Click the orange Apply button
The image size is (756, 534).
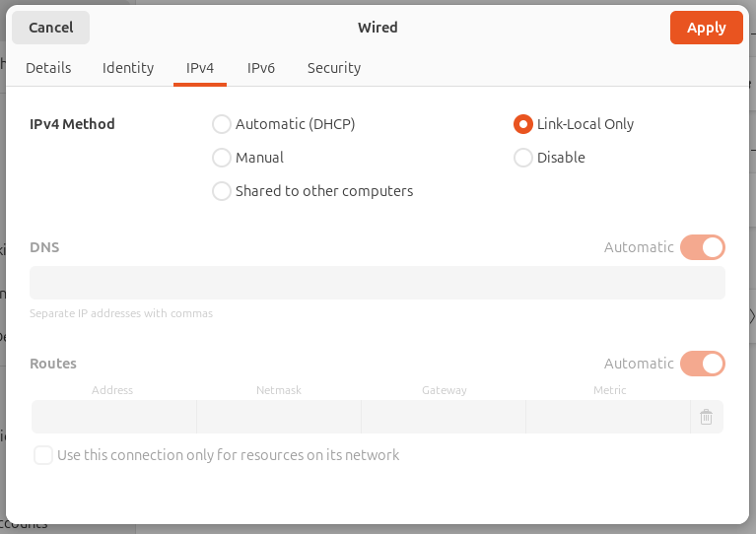(x=706, y=28)
